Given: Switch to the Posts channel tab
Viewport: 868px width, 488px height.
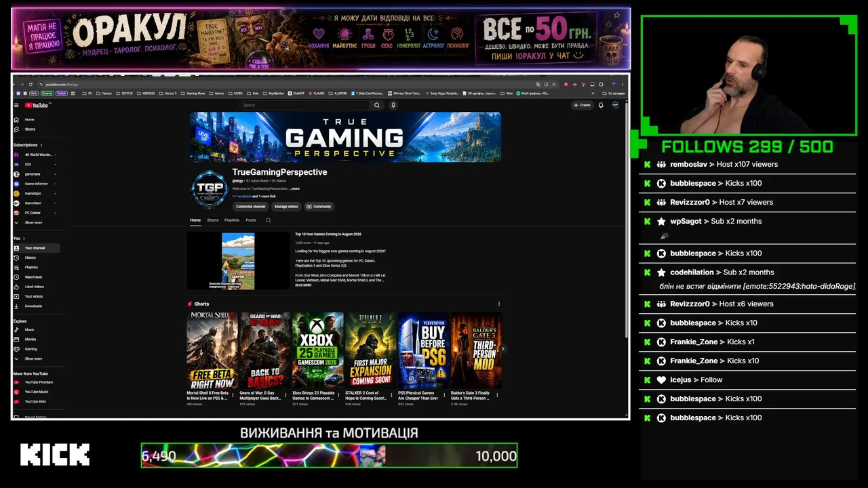Looking at the screenshot, I should [251, 220].
